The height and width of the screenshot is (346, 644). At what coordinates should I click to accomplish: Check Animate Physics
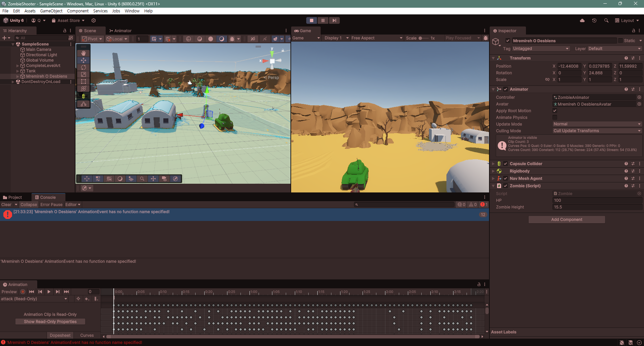[555, 117]
